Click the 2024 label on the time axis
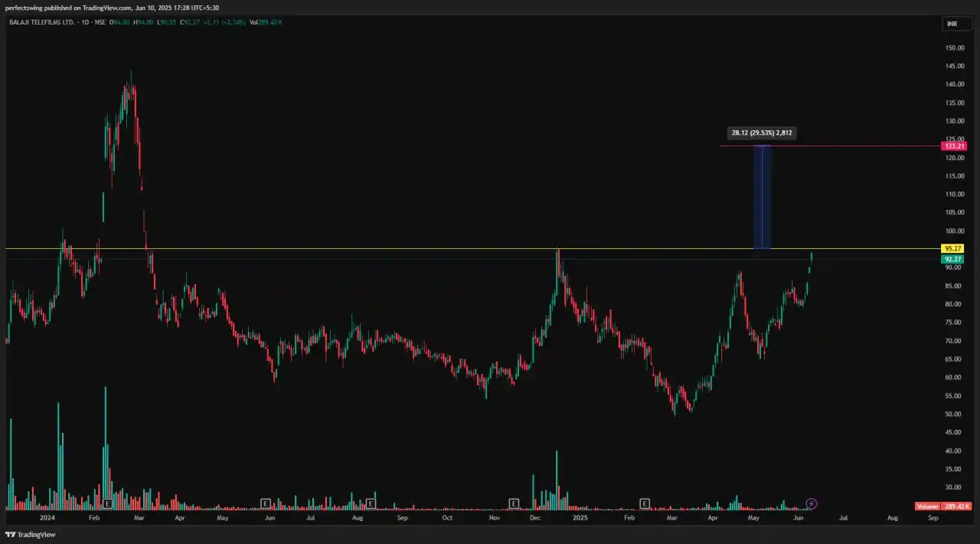Image resolution: width=980 pixels, height=544 pixels. click(47, 518)
